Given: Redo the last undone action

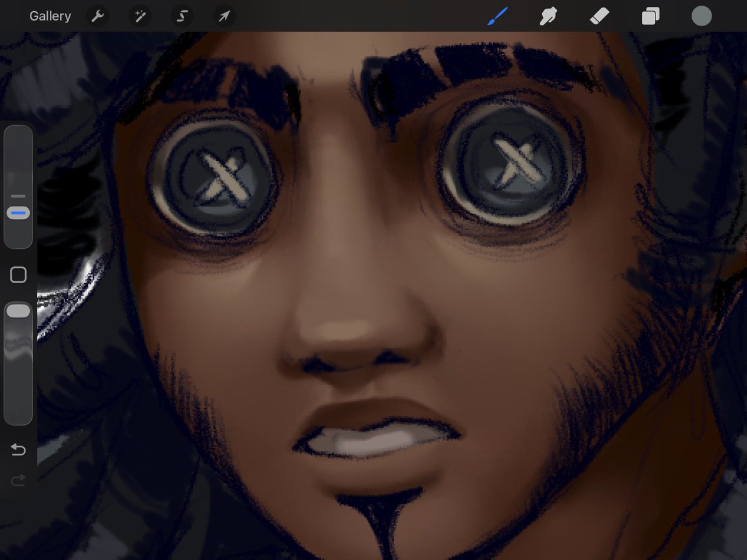Looking at the screenshot, I should [x=18, y=480].
